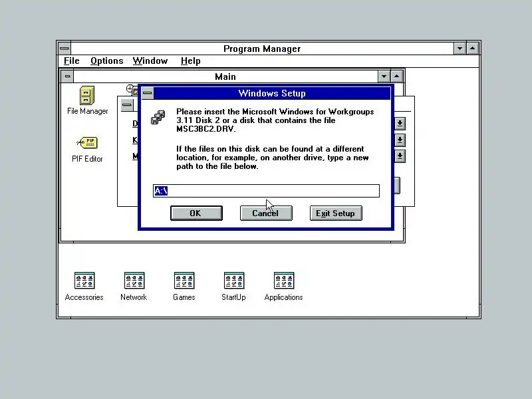Expand the second dropdown arrow behind the dialog
Screen dimensions: 532x399
pos(400,140)
